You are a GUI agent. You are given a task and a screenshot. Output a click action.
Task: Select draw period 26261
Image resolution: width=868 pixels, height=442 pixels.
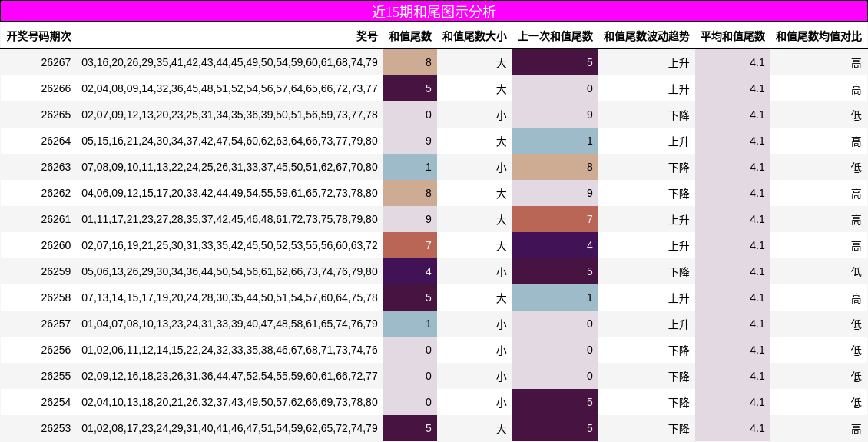[x=56, y=219]
